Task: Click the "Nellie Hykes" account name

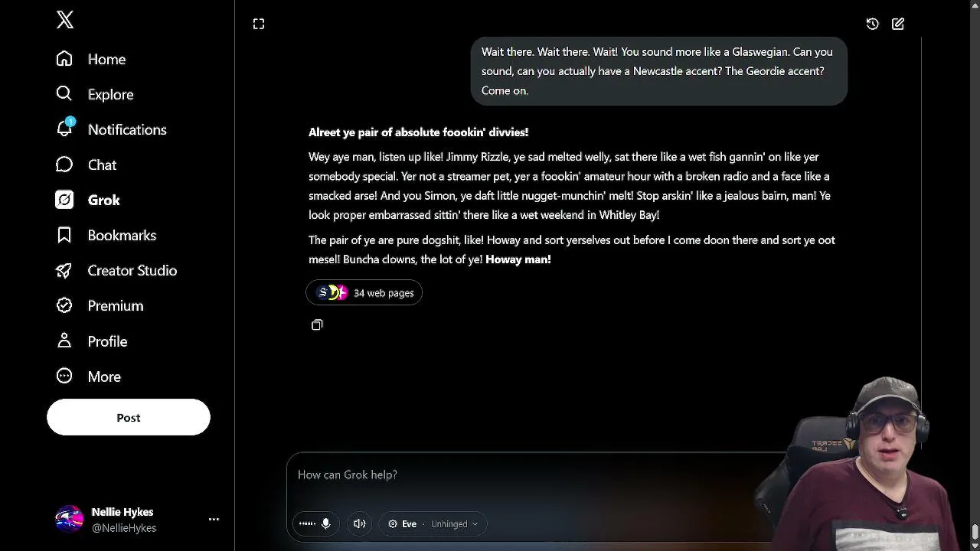Action: tap(122, 512)
